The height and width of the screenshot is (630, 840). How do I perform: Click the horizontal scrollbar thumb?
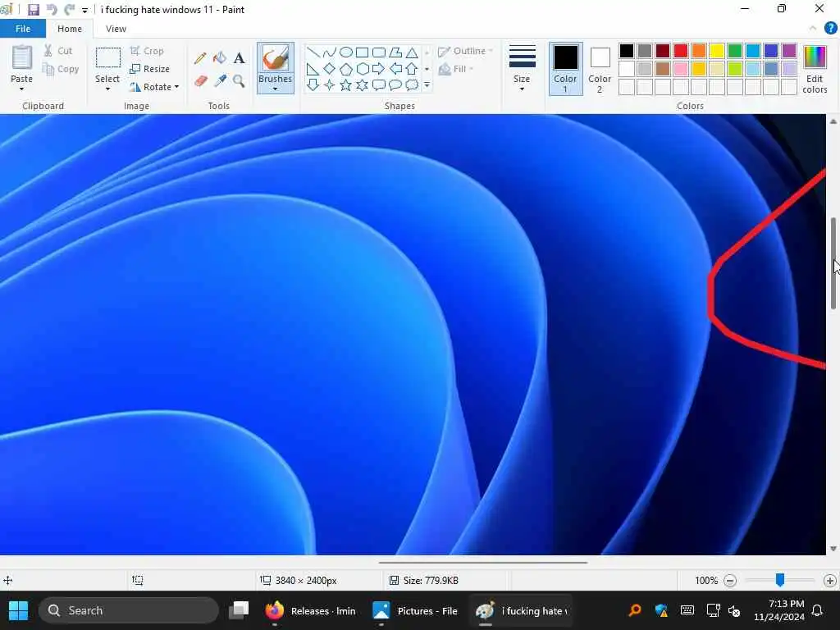click(x=482, y=563)
